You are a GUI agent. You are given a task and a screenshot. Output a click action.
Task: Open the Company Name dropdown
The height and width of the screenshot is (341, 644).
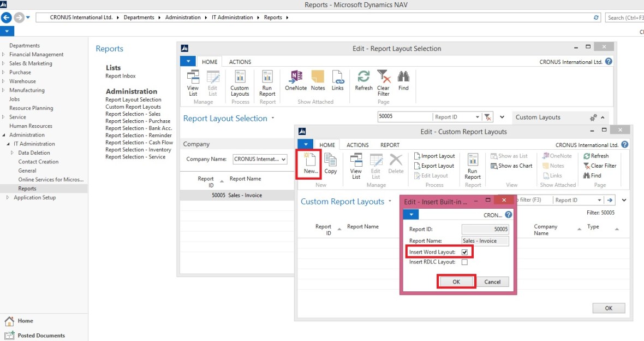(x=283, y=160)
